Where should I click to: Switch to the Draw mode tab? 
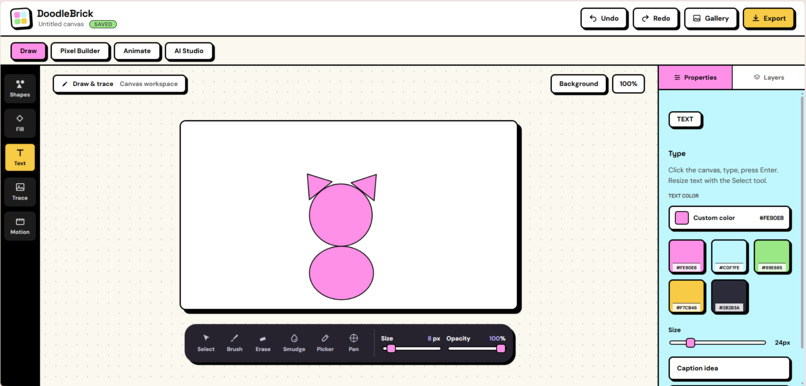click(x=28, y=51)
